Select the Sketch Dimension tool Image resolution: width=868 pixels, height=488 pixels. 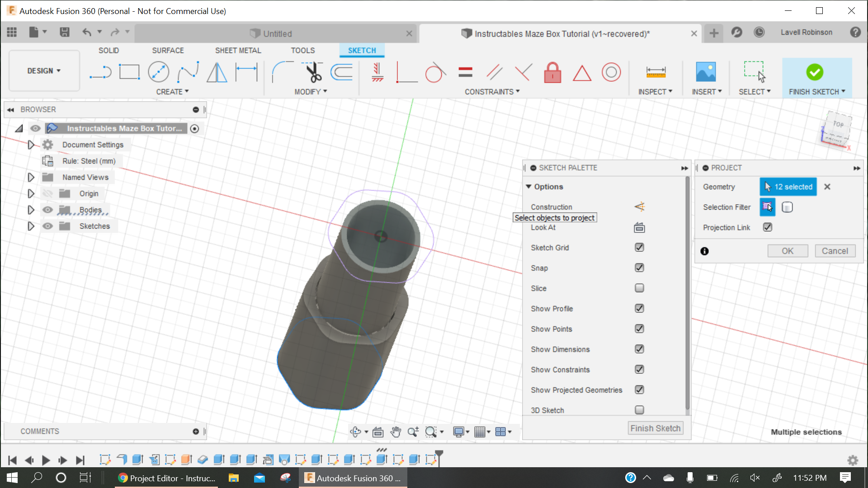pos(246,72)
